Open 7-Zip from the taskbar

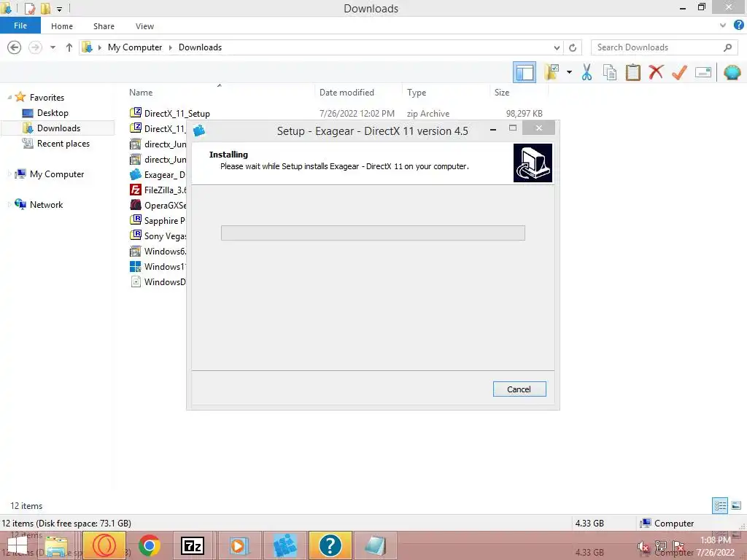(x=193, y=545)
